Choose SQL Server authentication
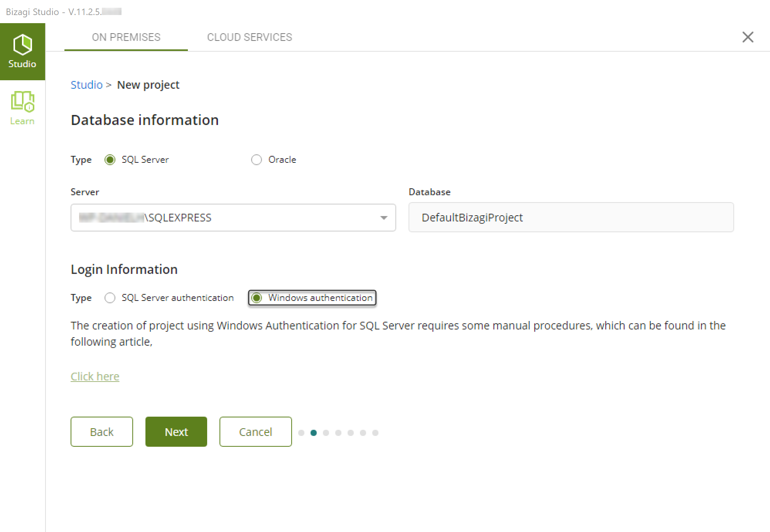770x532 pixels. click(110, 298)
